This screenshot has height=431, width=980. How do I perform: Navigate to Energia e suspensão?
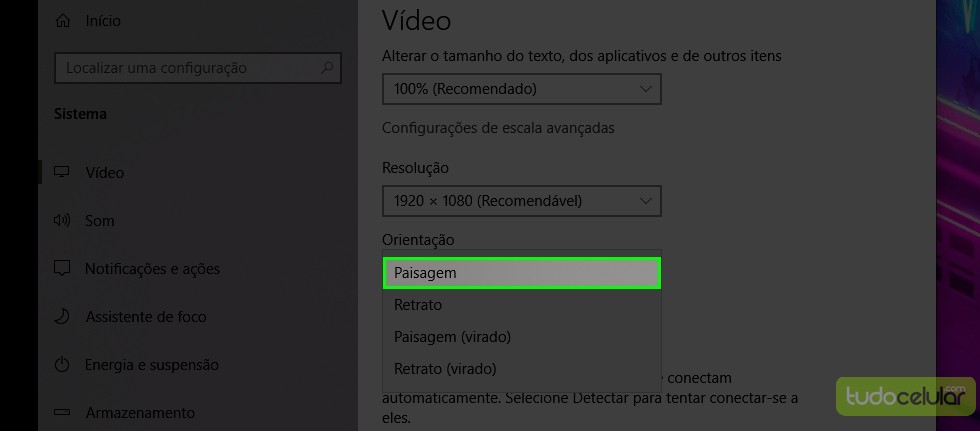(x=152, y=364)
